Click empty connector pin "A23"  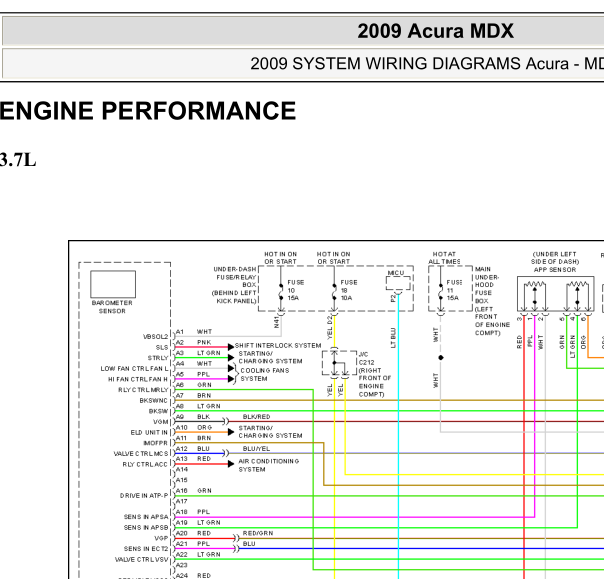(x=181, y=565)
